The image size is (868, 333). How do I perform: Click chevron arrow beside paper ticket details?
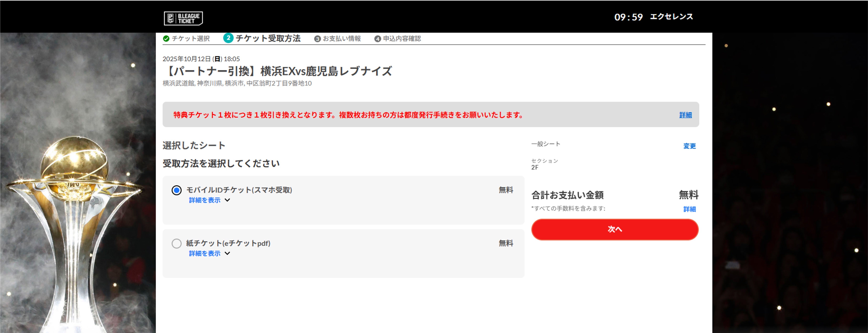click(x=227, y=253)
